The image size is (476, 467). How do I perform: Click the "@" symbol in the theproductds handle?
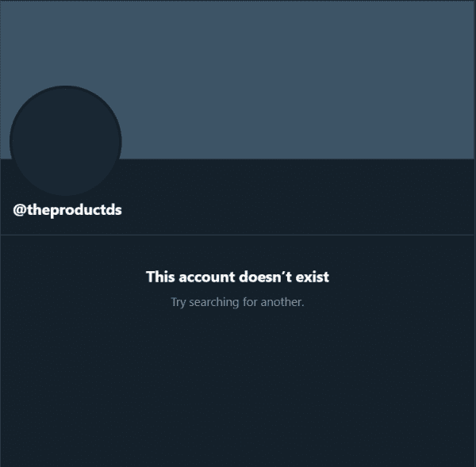coord(20,210)
